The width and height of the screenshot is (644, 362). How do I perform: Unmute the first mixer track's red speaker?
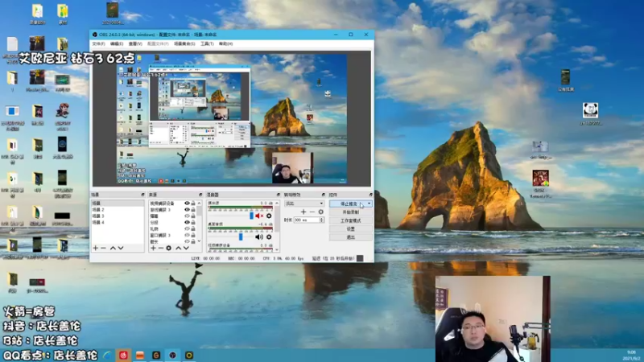click(x=259, y=216)
